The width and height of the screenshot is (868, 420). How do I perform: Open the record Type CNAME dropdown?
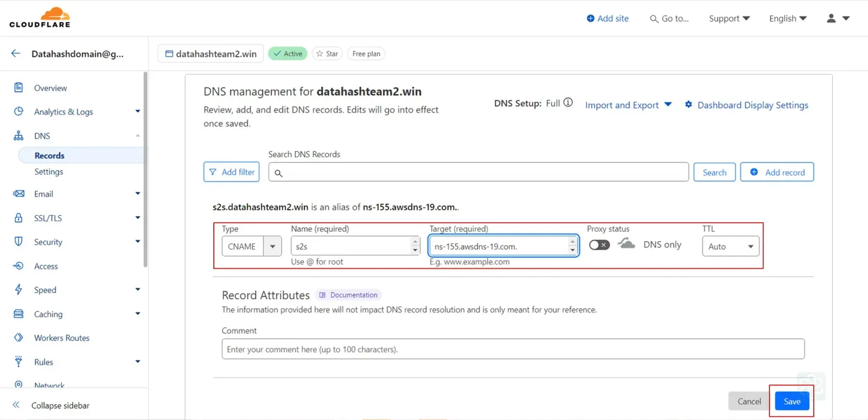pyautogui.click(x=252, y=246)
